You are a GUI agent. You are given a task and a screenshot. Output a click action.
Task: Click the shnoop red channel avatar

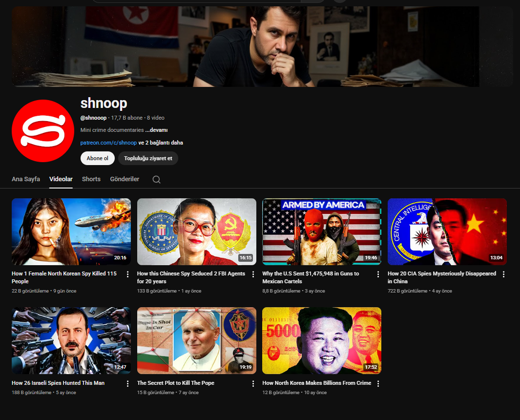click(43, 131)
